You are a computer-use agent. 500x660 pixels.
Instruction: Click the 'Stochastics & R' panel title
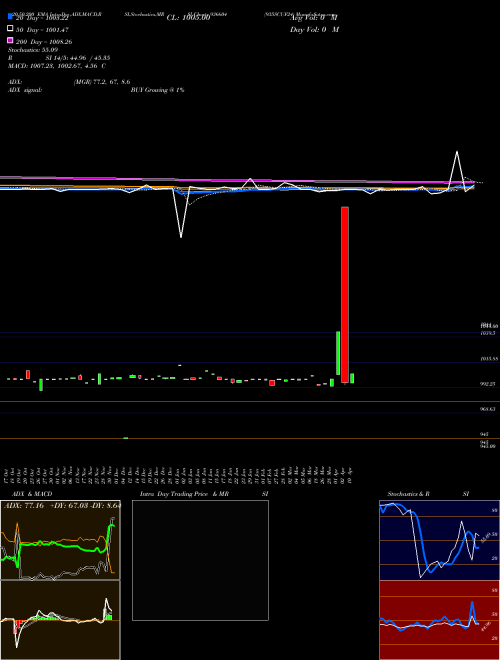[x=409, y=494]
